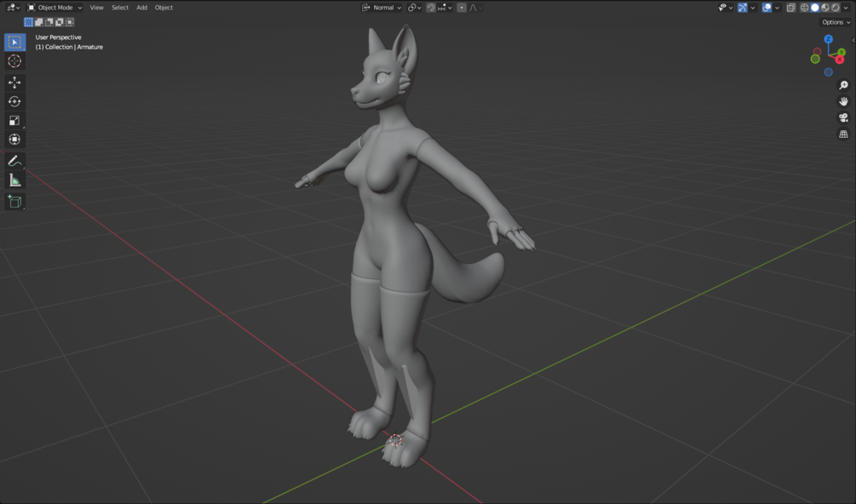Select the Rotate tool
Screen dimensions: 856x504
pos(14,101)
